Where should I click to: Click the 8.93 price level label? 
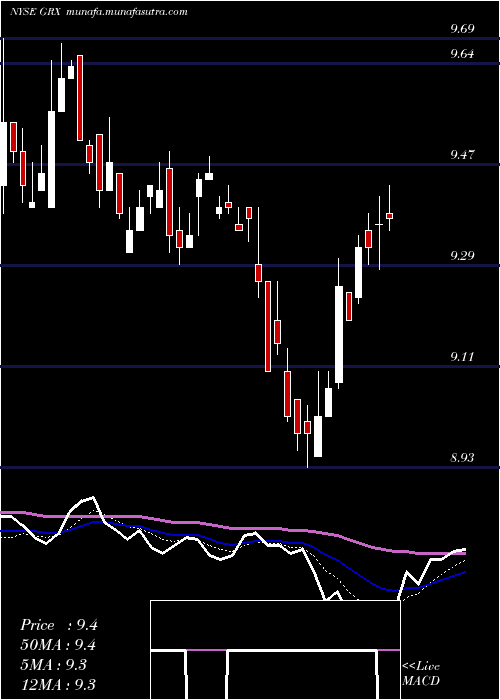462,458
